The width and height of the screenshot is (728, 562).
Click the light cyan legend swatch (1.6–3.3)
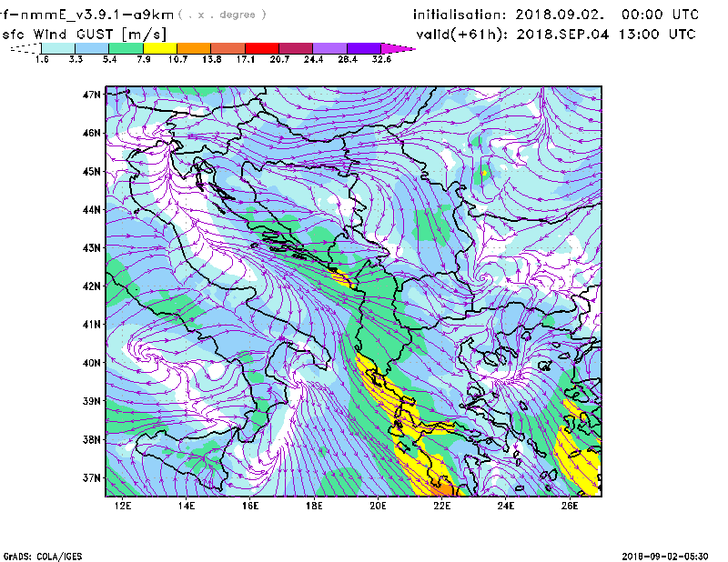tap(58, 48)
